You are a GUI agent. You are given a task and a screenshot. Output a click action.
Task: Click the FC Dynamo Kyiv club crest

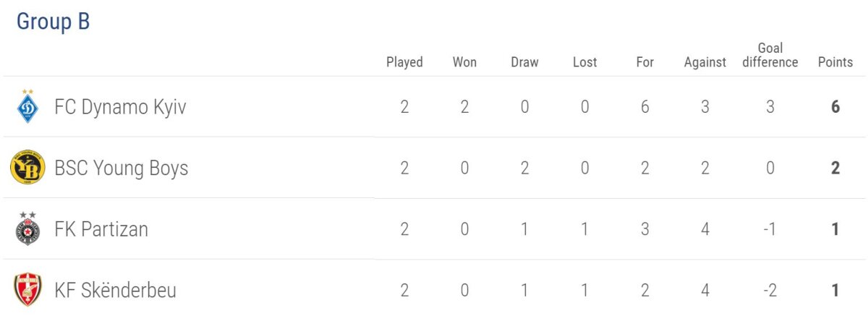pyautogui.click(x=27, y=107)
